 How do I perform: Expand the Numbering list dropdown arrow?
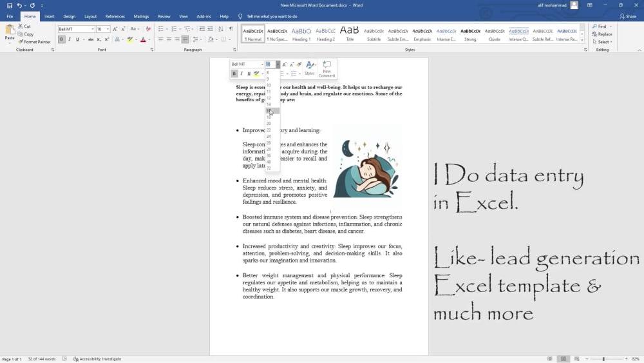tap(180, 29)
